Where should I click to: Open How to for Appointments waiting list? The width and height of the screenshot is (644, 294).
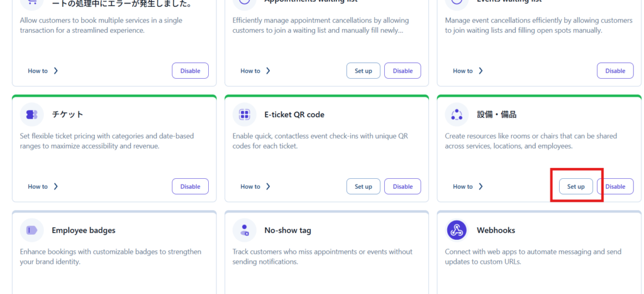click(x=255, y=71)
